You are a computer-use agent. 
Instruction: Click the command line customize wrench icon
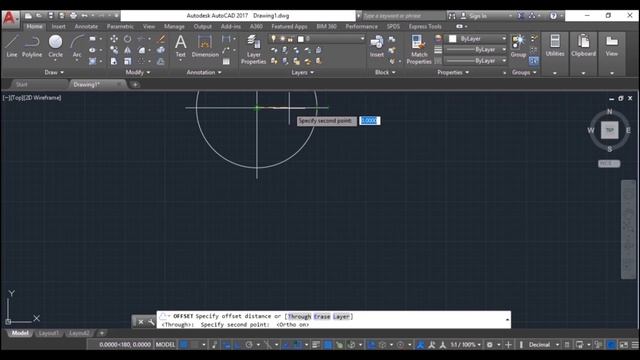151,322
